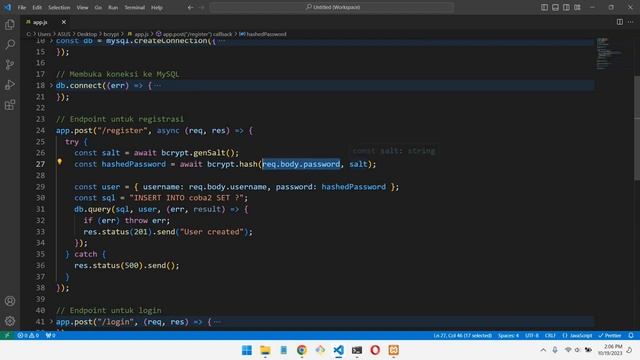Open the Help menu
640x360 pixels.
point(157,7)
